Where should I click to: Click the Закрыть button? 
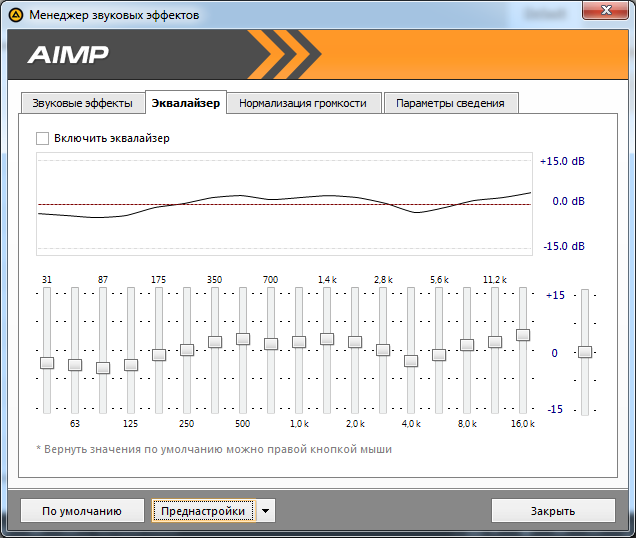click(553, 511)
